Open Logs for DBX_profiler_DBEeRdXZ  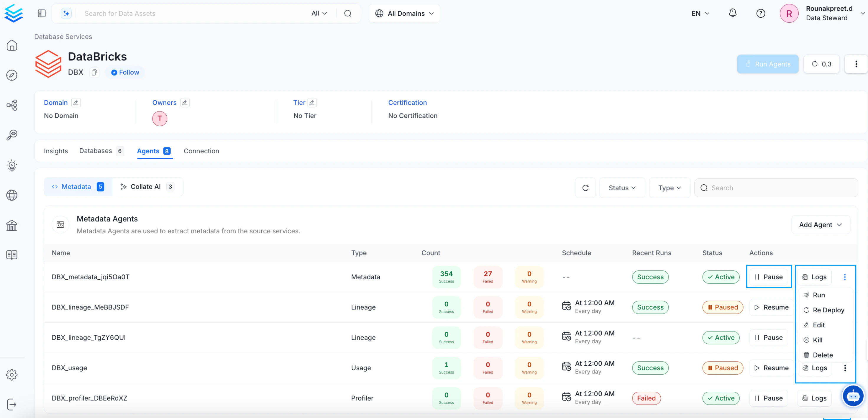click(814, 398)
